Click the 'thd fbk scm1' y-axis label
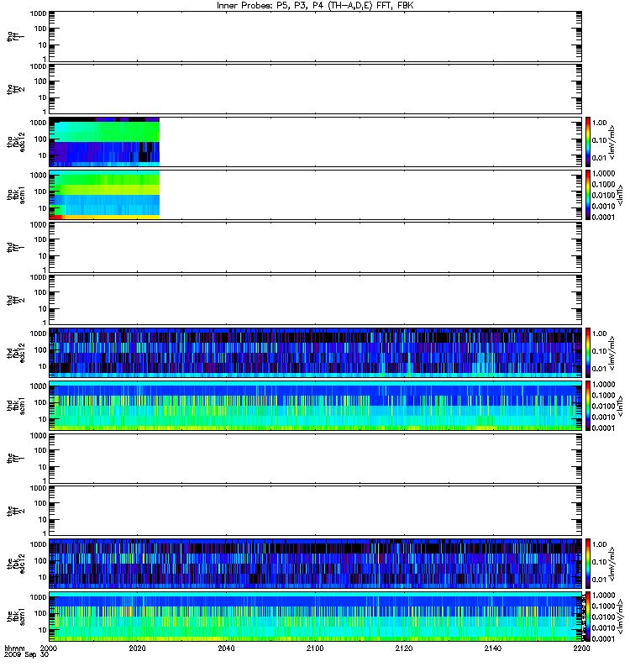Viewport: 630px width, 672px height. 16,406
